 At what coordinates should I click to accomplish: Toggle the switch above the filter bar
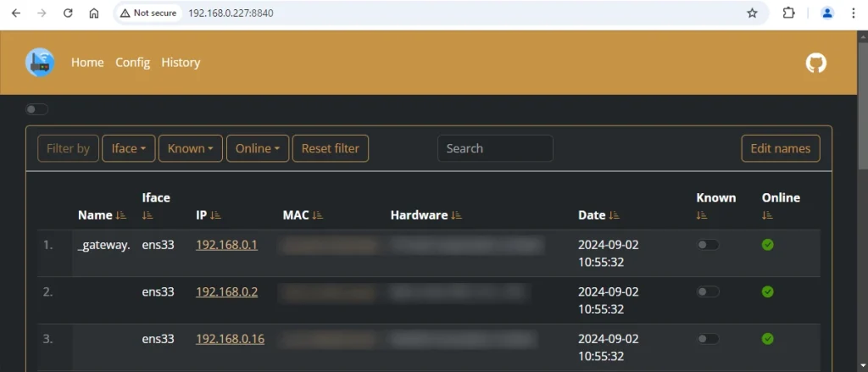tap(37, 109)
